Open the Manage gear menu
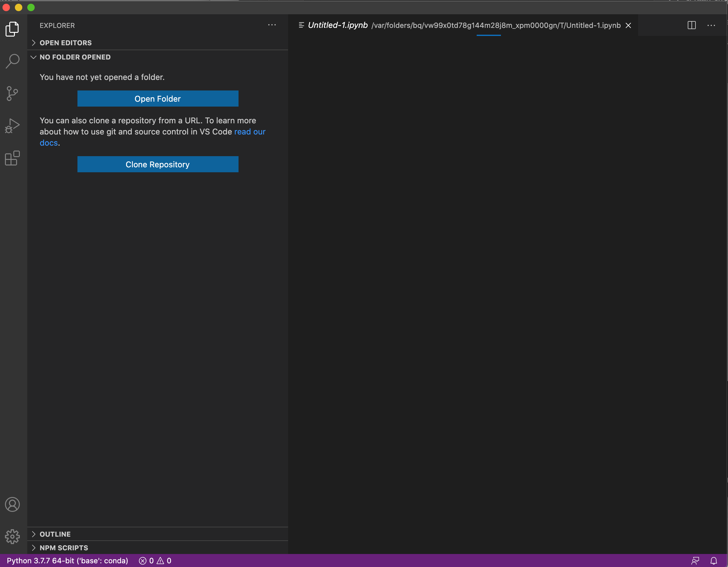Screen dimensions: 728x567 (12, 536)
